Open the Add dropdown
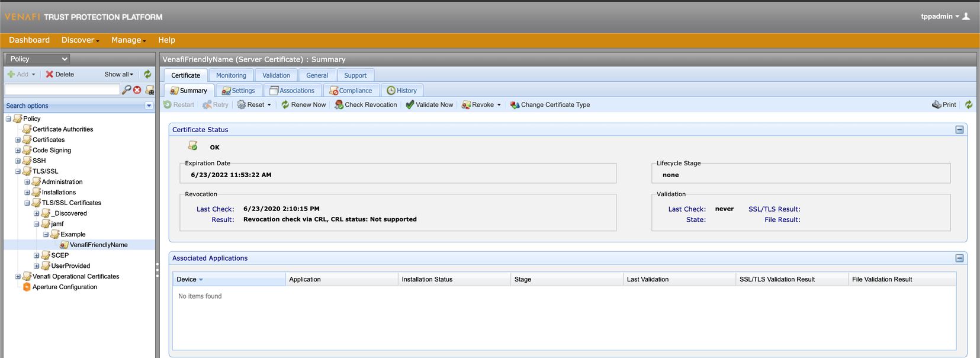The image size is (980, 358). 22,74
